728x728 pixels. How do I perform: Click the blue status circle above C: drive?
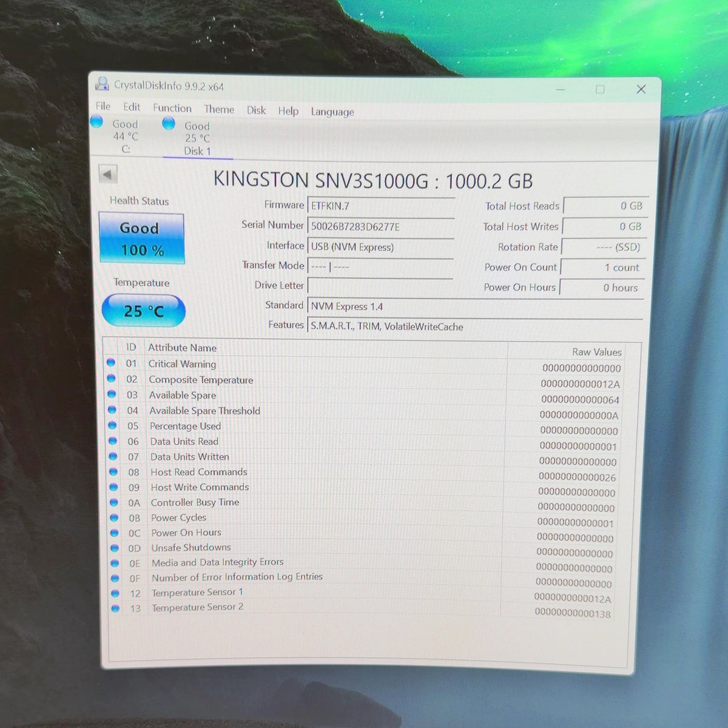point(96,121)
